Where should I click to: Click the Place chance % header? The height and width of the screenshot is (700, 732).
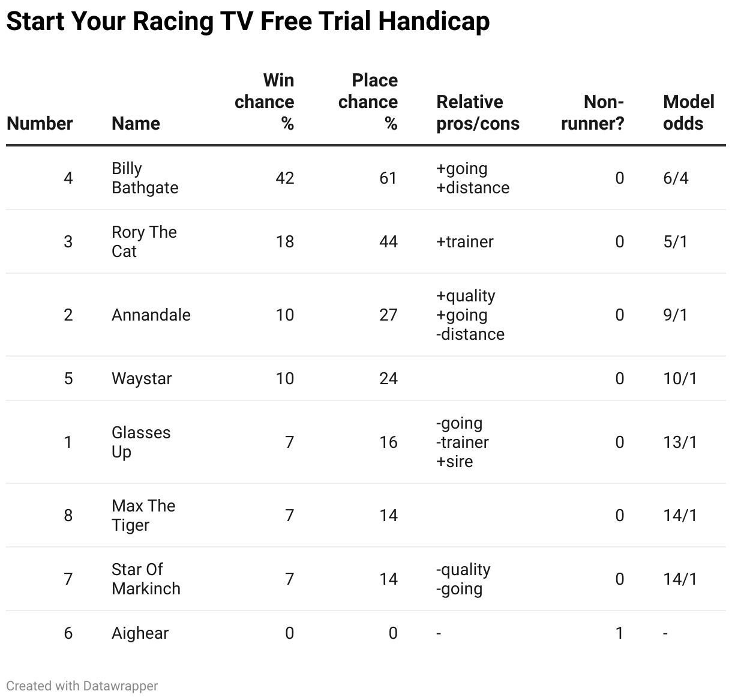368,101
